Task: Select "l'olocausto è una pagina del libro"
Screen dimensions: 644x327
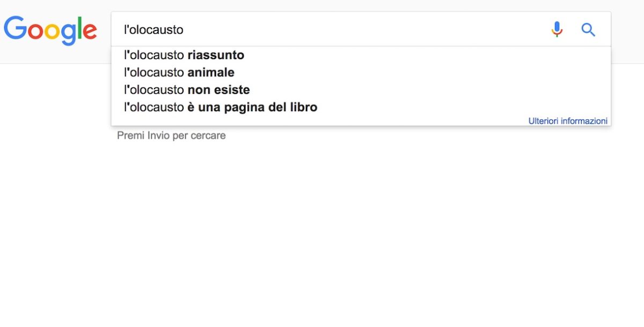Action: [221, 107]
